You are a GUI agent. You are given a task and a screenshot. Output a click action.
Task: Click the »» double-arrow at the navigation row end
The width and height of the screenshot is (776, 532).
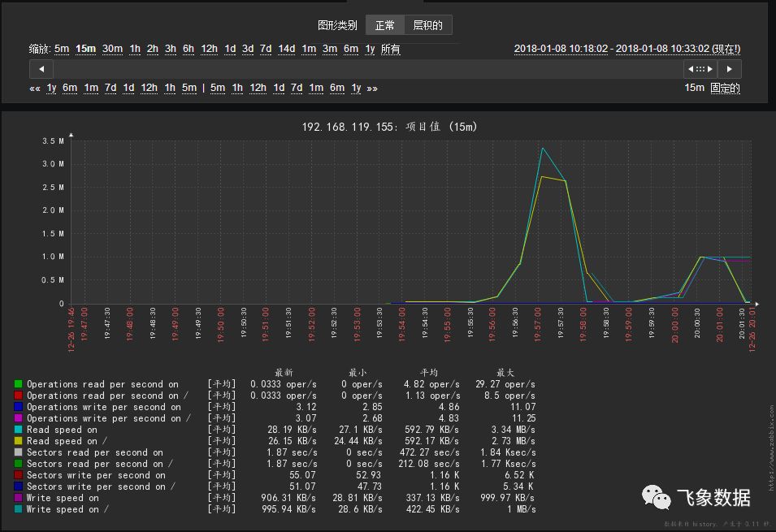click(372, 89)
